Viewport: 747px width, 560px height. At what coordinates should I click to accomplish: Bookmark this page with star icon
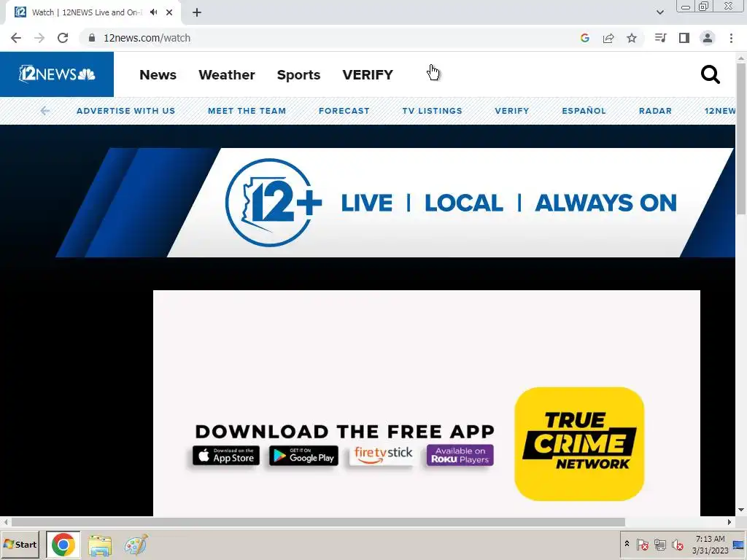(632, 38)
